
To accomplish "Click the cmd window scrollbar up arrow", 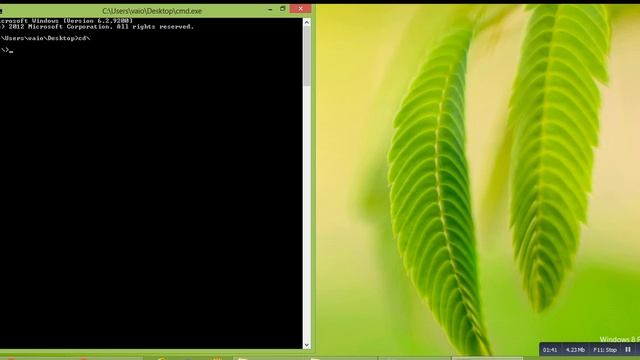I will 307,22.
